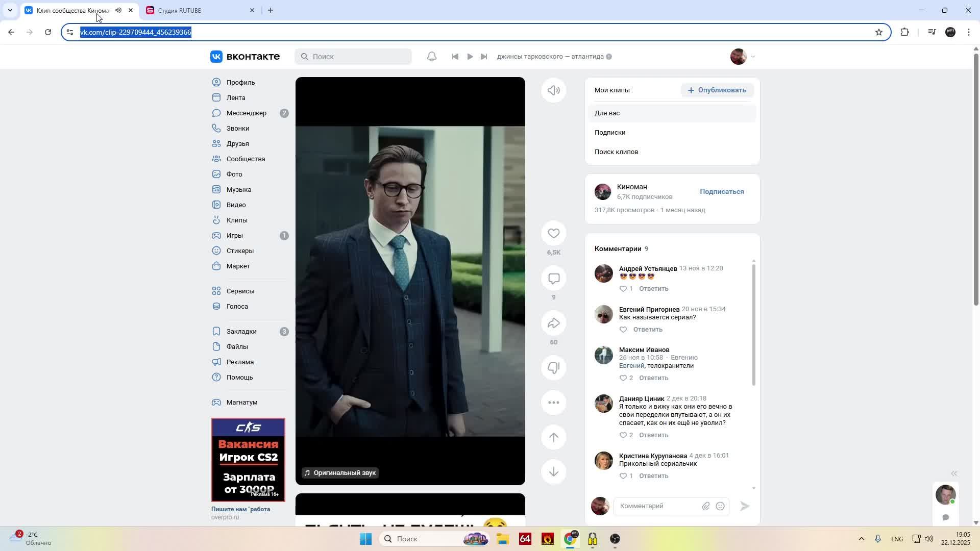
Task: Play the header music player track
Action: pos(470,57)
